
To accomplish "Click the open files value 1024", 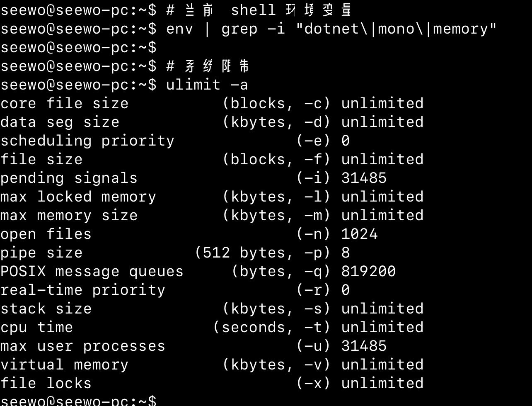I will click(x=359, y=234).
